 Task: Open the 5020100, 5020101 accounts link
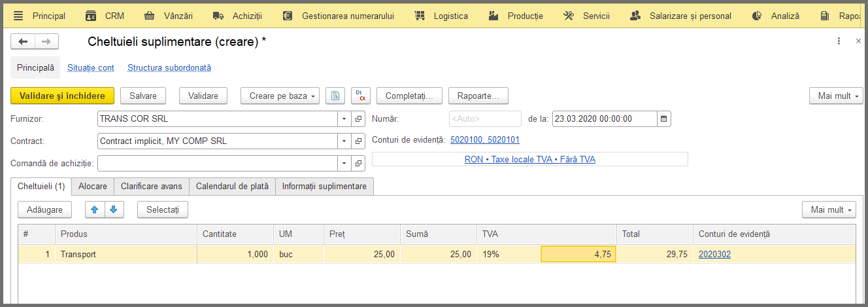click(x=485, y=140)
